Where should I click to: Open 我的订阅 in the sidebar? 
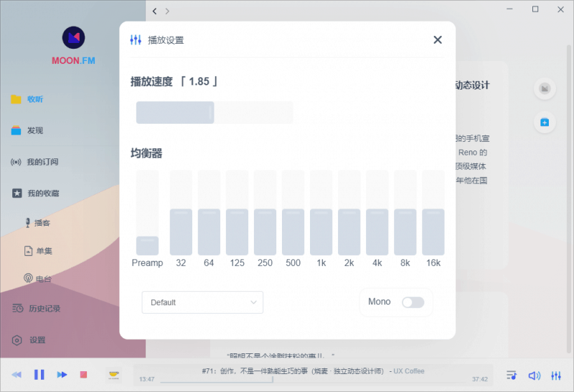42,162
